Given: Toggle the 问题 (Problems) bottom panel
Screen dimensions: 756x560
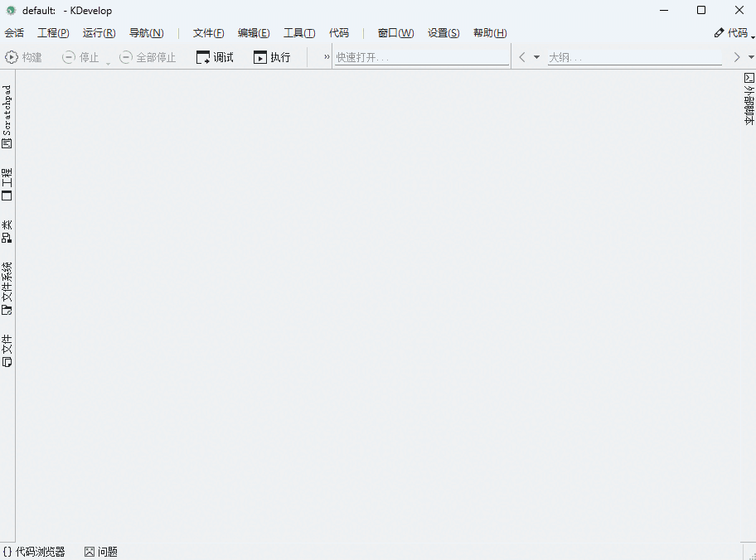Looking at the screenshot, I should coord(100,551).
